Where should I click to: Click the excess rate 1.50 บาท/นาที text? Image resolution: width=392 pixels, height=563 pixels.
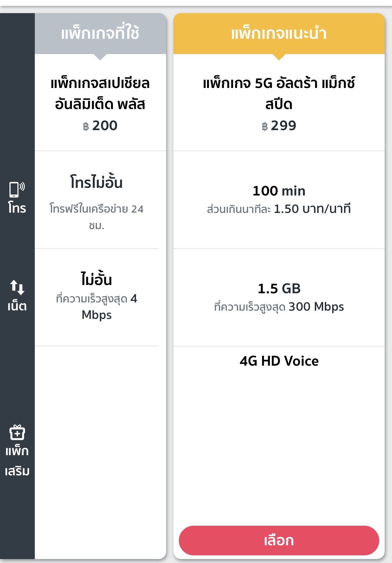click(x=312, y=209)
